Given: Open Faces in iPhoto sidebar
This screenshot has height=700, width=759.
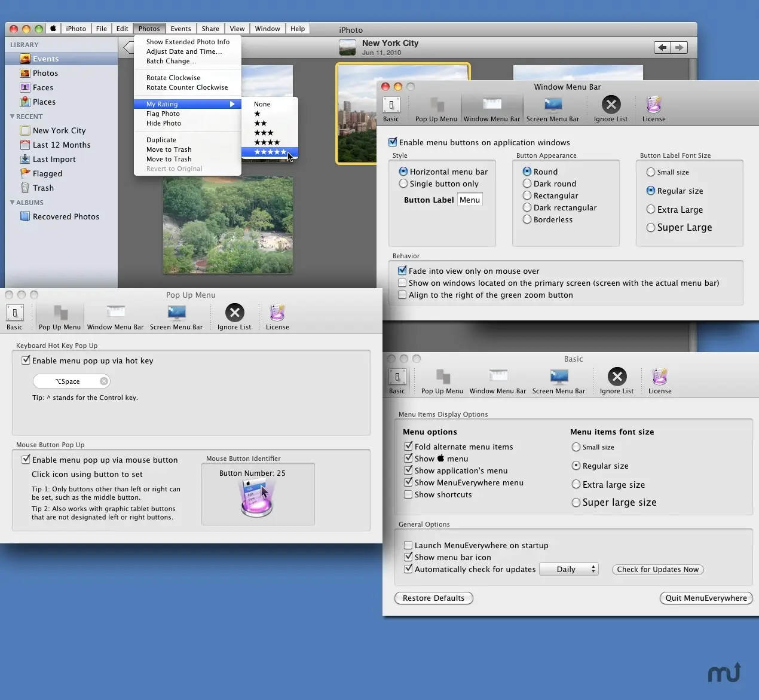Looking at the screenshot, I should coord(61,87).
